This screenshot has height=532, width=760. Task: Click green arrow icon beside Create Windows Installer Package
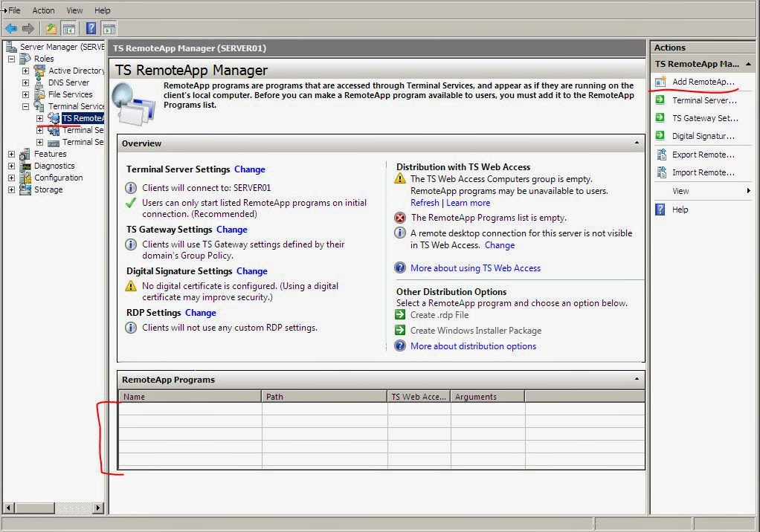coord(400,330)
